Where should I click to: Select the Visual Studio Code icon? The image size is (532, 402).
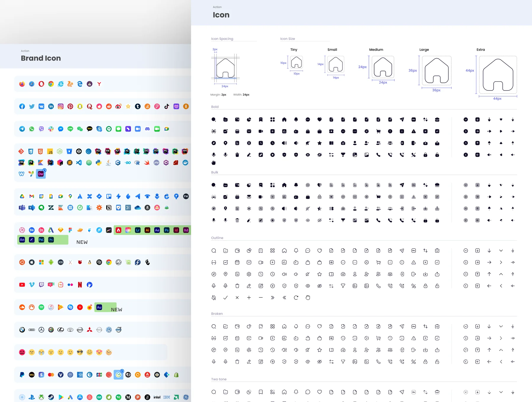tap(79, 163)
